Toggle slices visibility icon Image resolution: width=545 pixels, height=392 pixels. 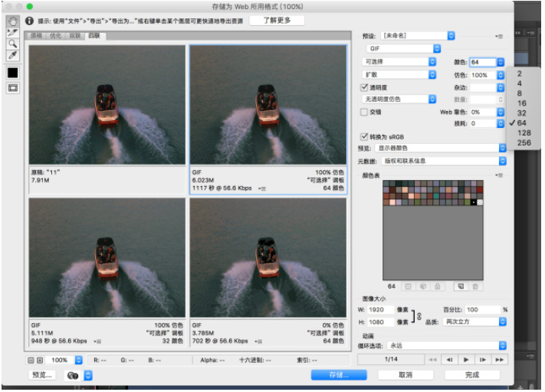(x=12, y=88)
